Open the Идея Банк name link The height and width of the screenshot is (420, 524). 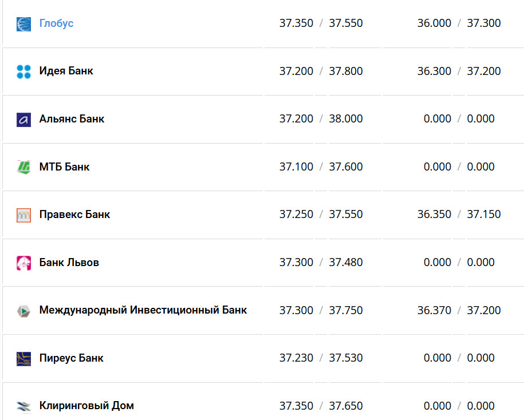pyautogui.click(x=66, y=71)
